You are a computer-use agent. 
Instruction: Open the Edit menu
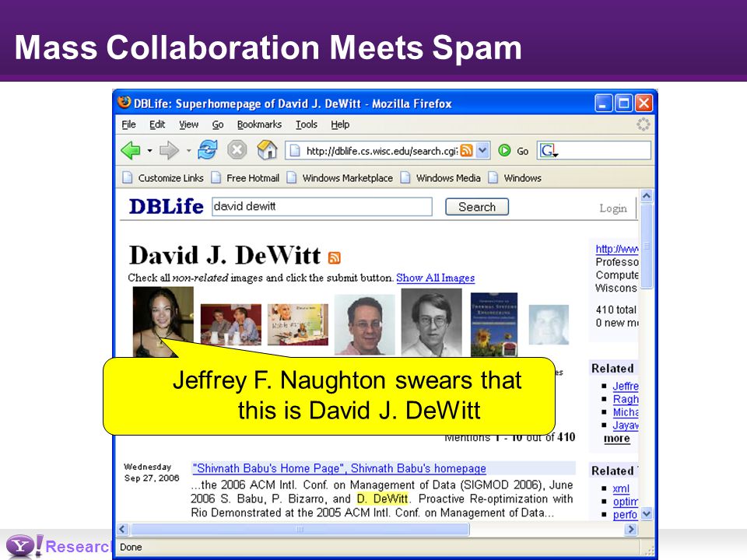click(157, 124)
